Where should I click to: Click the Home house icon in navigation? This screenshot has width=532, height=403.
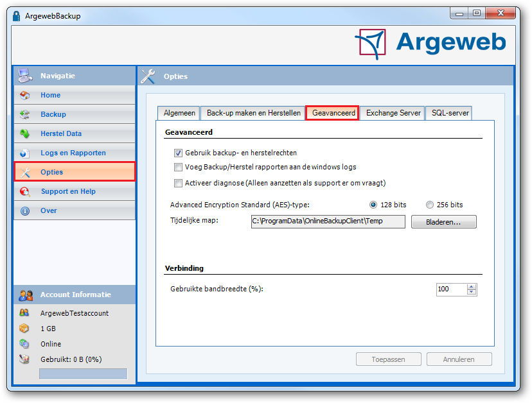[x=25, y=95]
